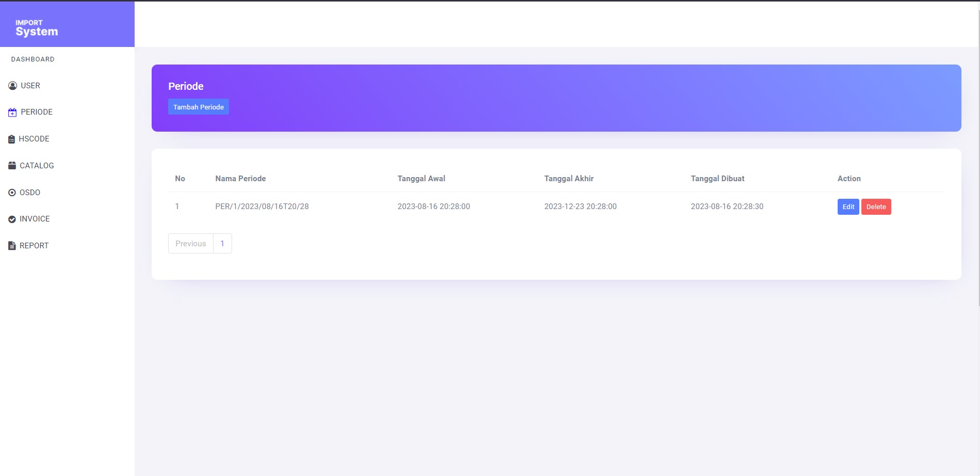Click the circle-dot icon beside OSDO

[12, 193]
